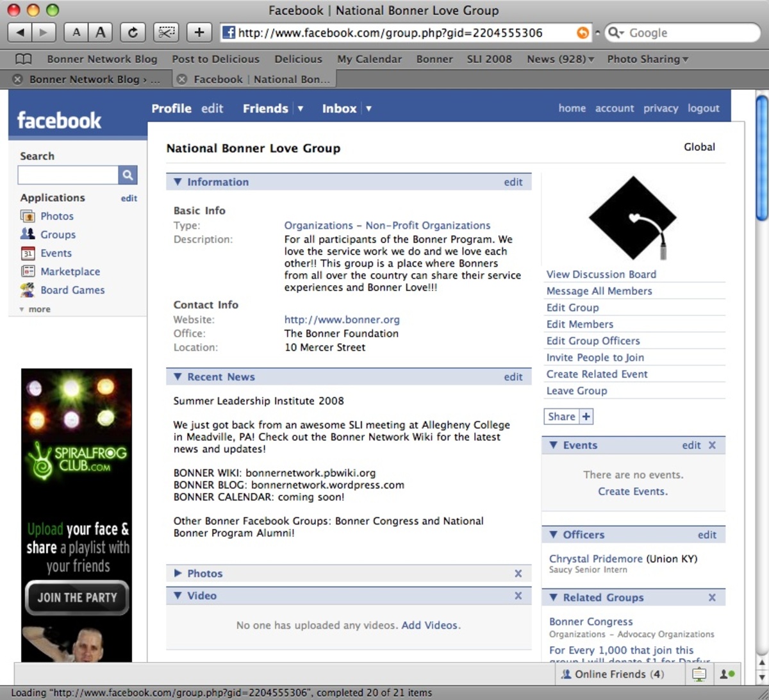Collapse the Officers box triangle
The height and width of the screenshot is (700, 769).
tap(553, 534)
